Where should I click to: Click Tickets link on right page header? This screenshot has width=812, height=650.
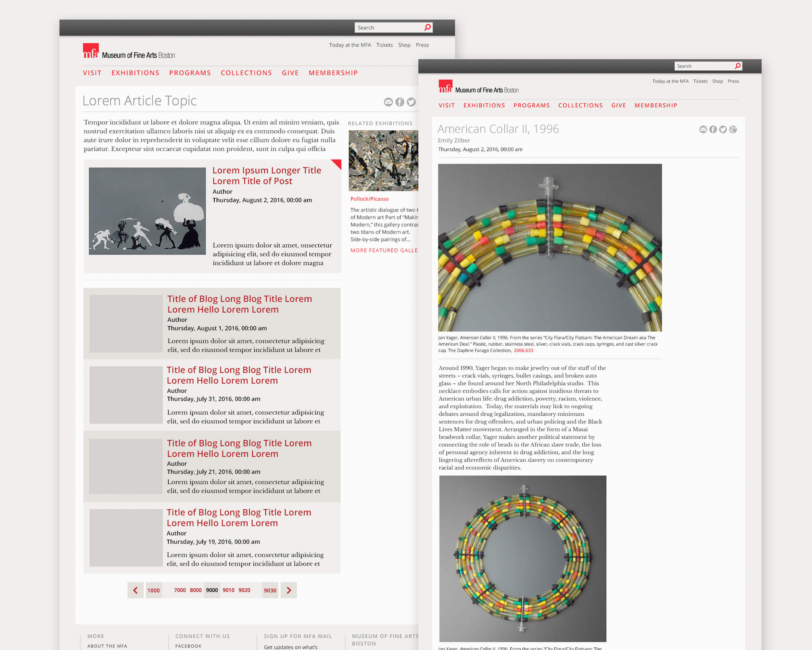pos(700,81)
